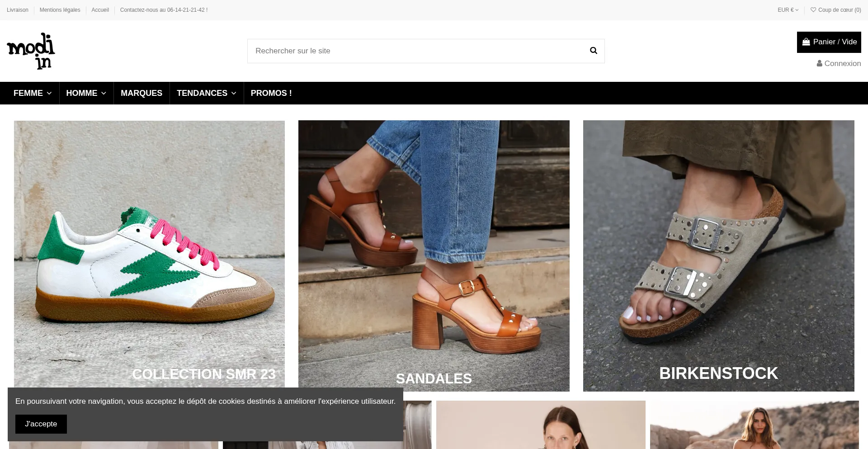Go to Accueil in the top bar
This screenshot has height=449, width=868.
[100, 10]
